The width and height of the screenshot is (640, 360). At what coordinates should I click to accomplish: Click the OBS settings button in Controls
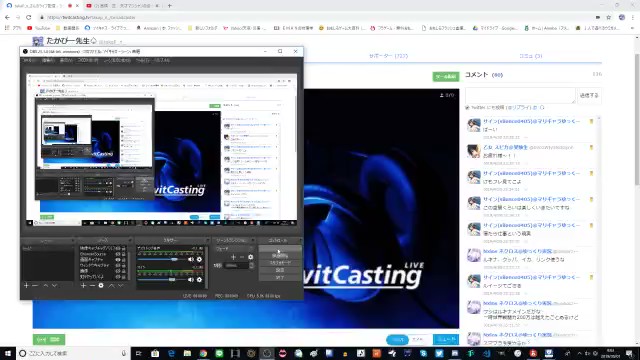pyautogui.click(x=280, y=270)
